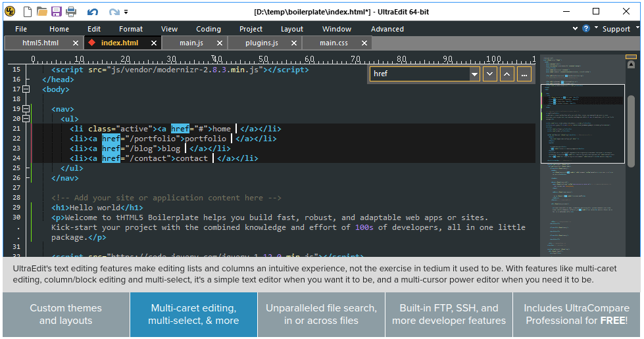Screen dimensions: 644x339
Task: Open the File menu
Action: 21,29
